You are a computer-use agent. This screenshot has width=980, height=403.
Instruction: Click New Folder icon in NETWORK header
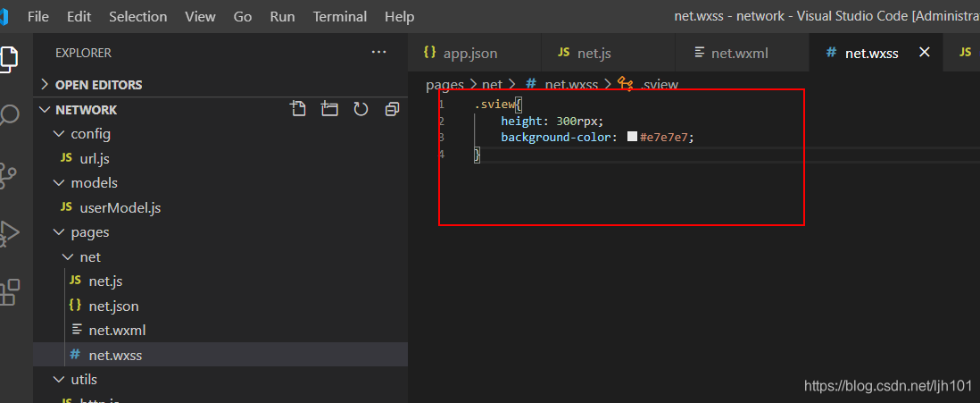point(329,110)
